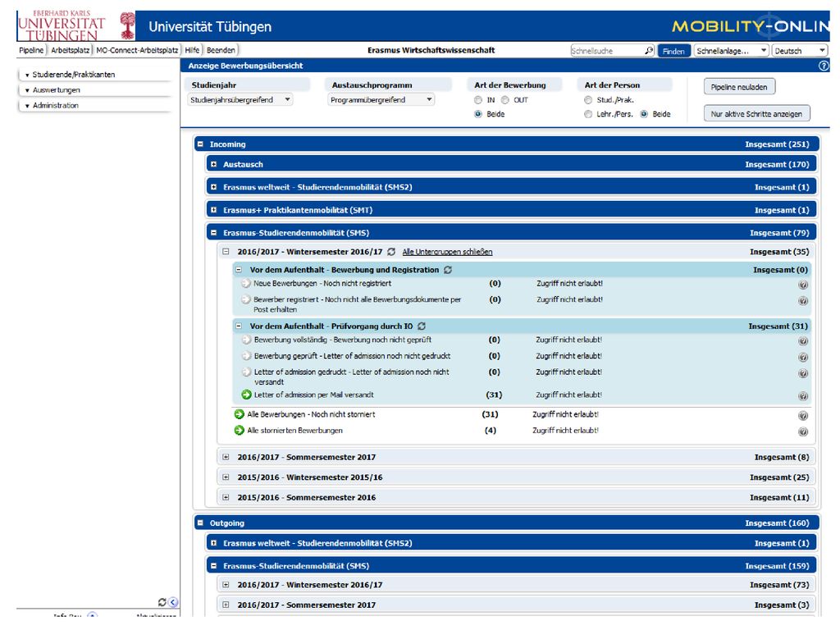Viewport: 840px width, 630px height.
Task: Expand Incoming 2016/2017 Sommersemester 2017
Action: point(226,457)
